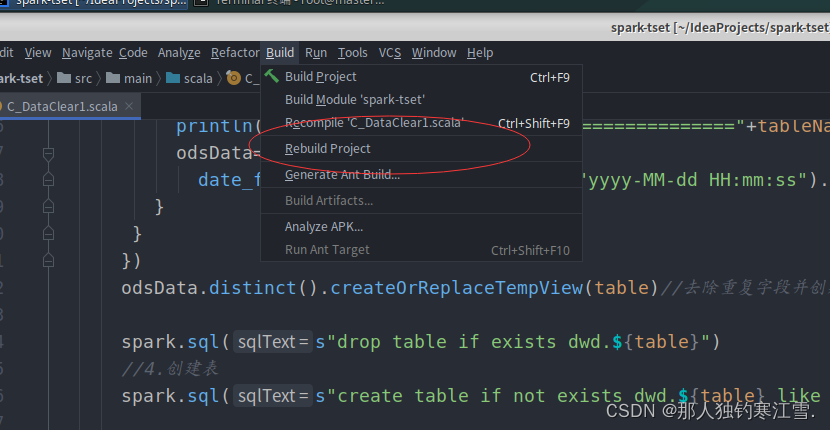Image resolution: width=830 pixels, height=430 pixels.
Task: Open the Build menu
Action: pos(279,53)
